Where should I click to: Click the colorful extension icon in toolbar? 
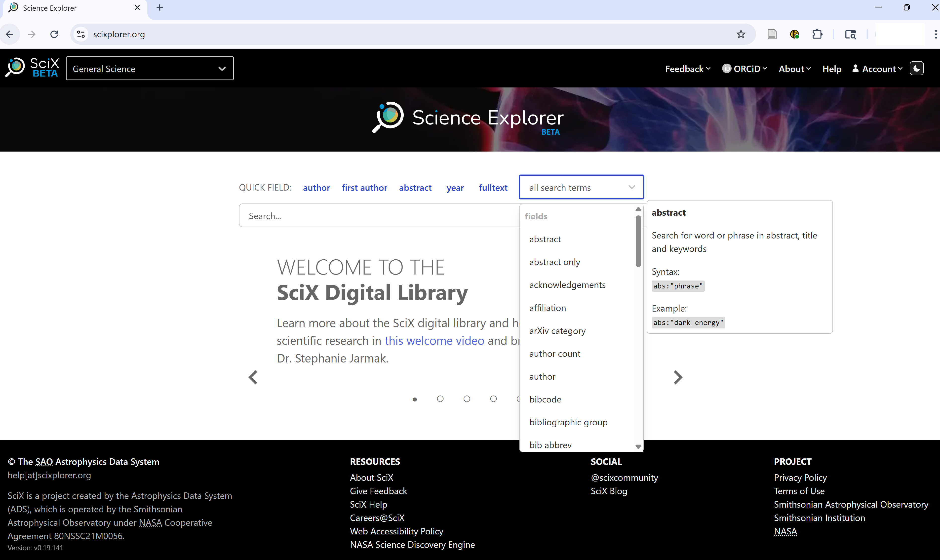794,34
